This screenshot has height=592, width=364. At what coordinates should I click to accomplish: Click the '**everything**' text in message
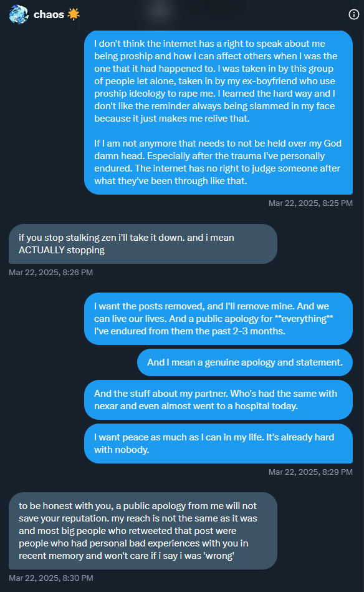304,319
